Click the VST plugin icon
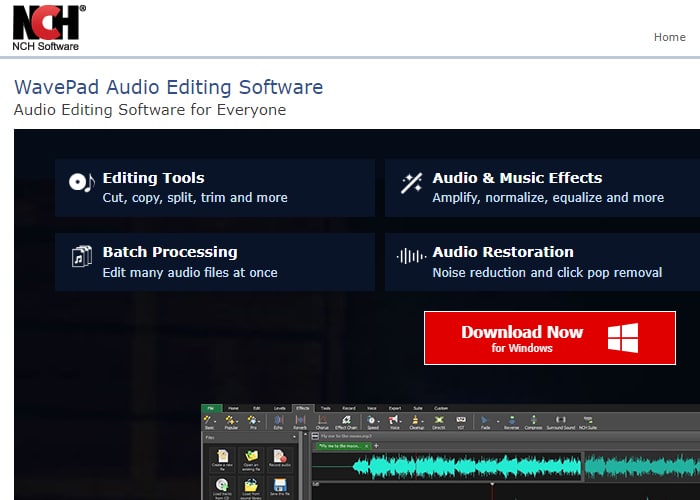The image size is (700, 500). [x=461, y=422]
